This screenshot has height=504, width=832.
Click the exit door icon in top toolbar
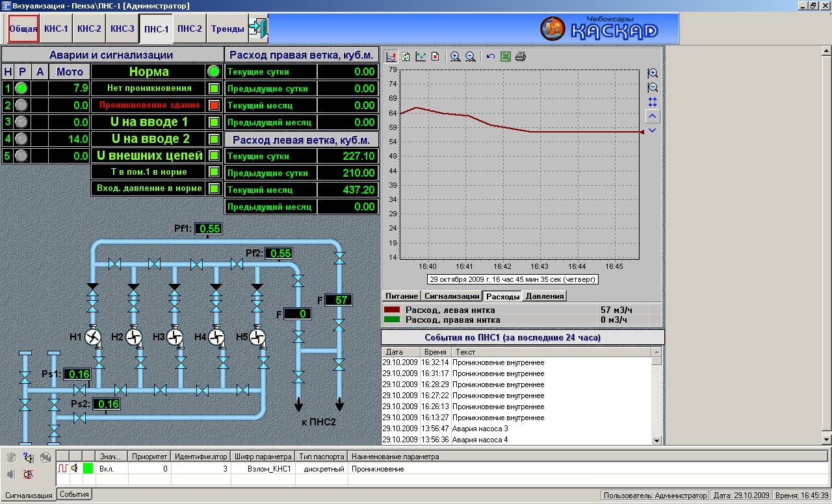pos(258,29)
